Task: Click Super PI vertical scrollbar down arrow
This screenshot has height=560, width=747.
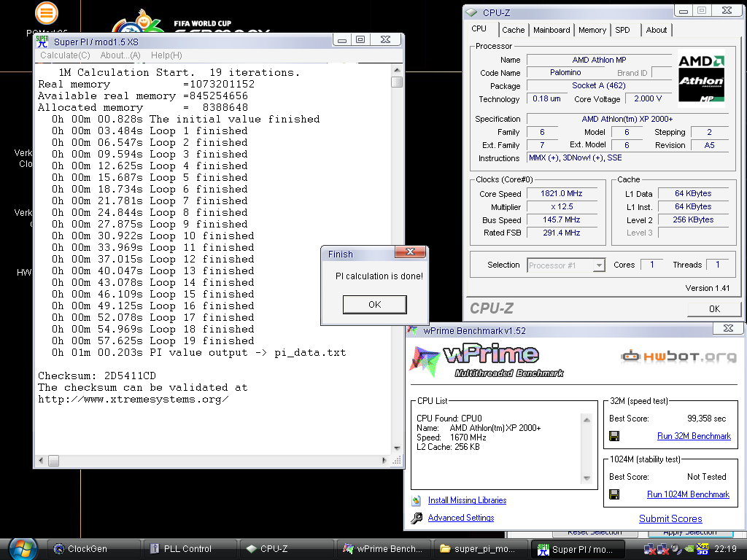Action: coord(397,448)
